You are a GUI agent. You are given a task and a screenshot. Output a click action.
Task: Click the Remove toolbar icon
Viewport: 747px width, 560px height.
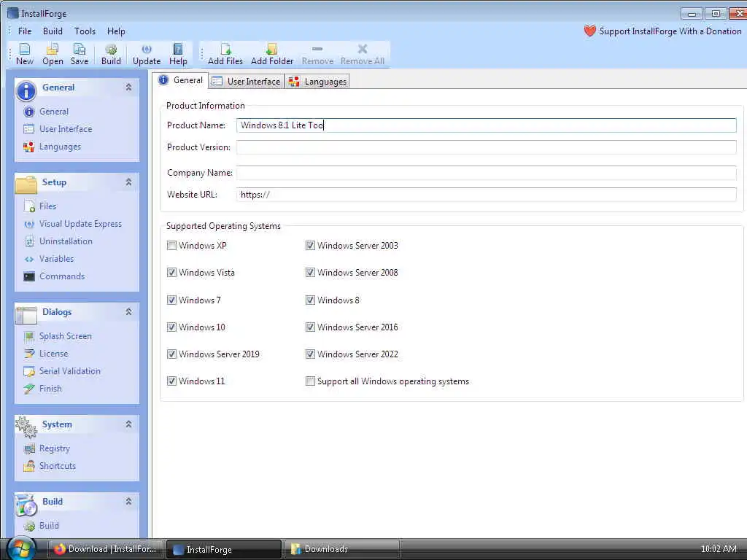tap(317, 54)
